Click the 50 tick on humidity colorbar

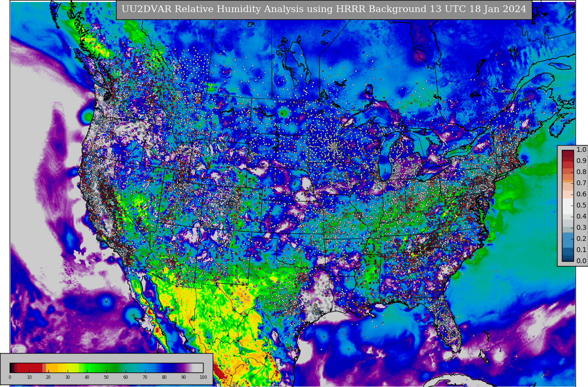point(106,377)
